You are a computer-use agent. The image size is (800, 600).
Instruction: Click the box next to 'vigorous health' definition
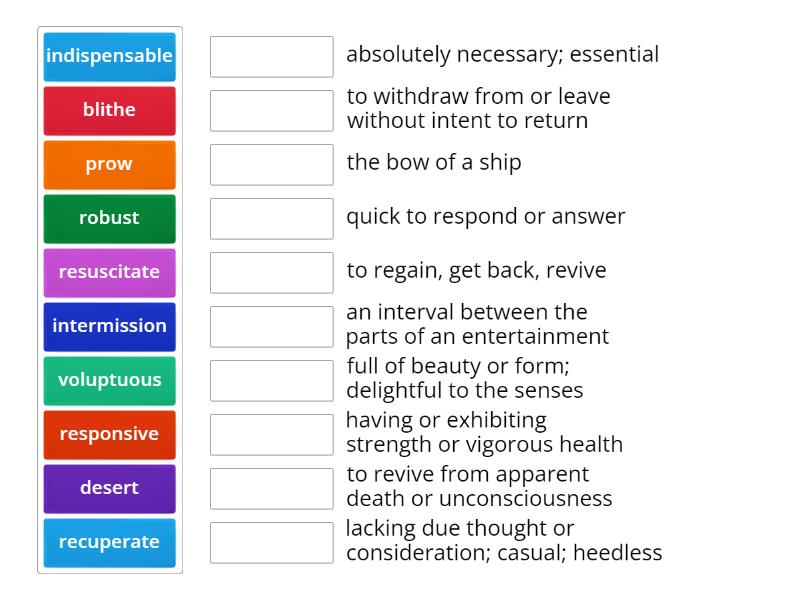pyautogui.click(x=271, y=434)
